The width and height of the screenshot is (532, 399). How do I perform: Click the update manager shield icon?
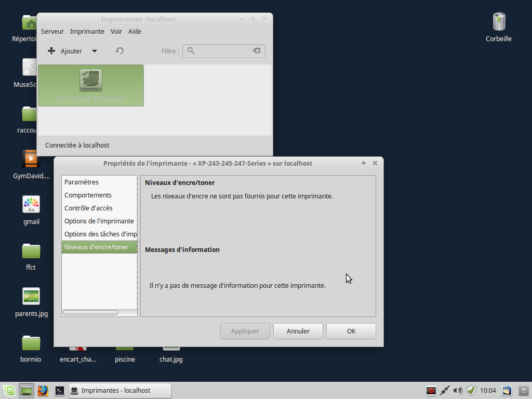pos(471,391)
